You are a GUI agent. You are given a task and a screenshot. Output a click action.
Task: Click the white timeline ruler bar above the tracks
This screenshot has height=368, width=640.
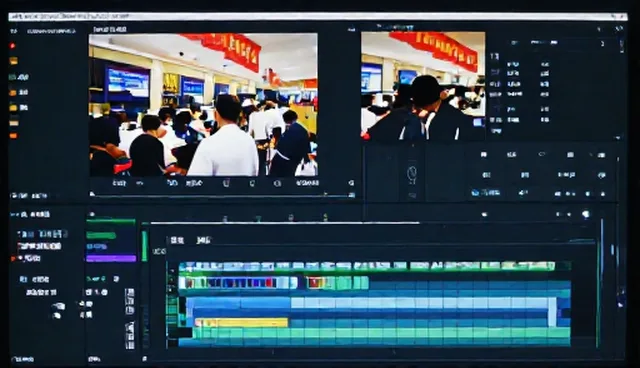[x=285, y=223]
